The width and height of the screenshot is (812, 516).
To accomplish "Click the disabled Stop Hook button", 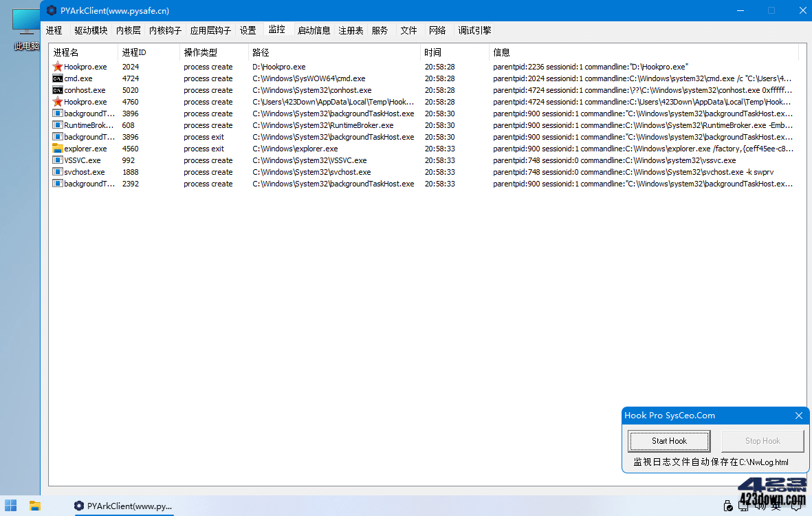I will 762,440.
